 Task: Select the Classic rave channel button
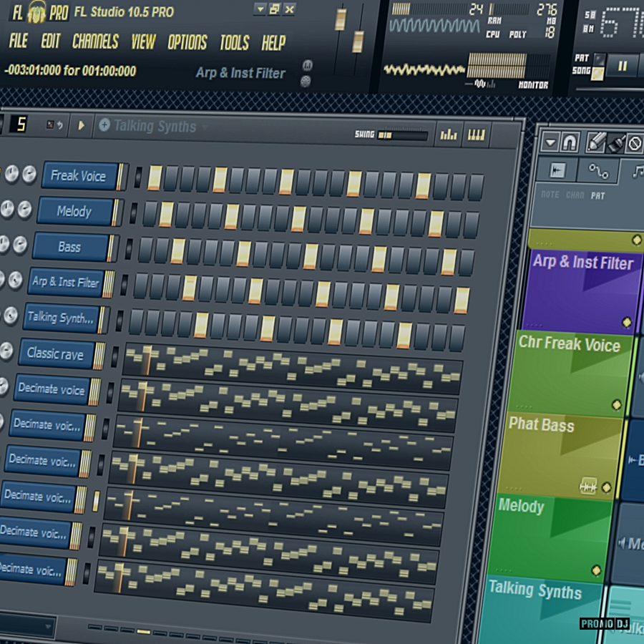pyautogui.click(x=56, y=353)
